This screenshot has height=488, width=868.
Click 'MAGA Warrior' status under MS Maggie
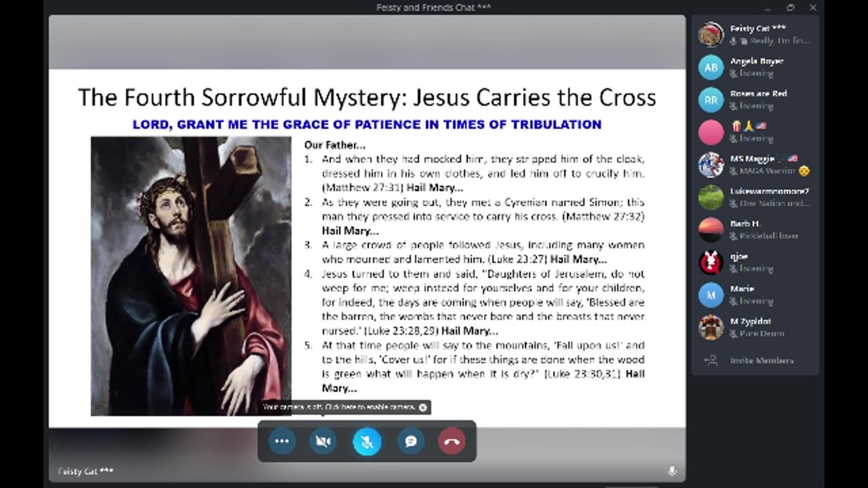[769, 171]
